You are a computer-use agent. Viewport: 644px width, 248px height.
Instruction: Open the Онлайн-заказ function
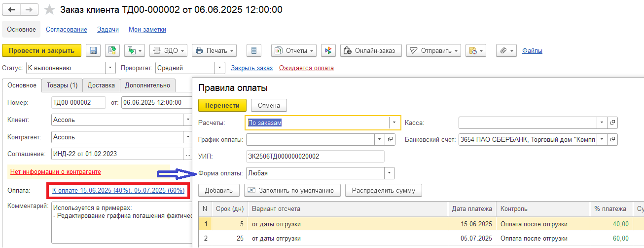tap(371, 50)
